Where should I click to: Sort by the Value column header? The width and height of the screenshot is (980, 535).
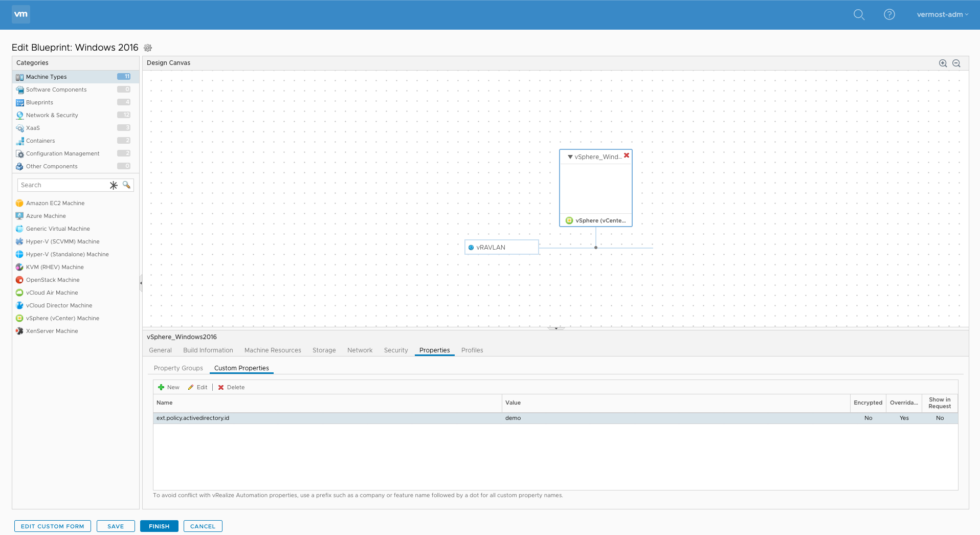tap(676, 403)
